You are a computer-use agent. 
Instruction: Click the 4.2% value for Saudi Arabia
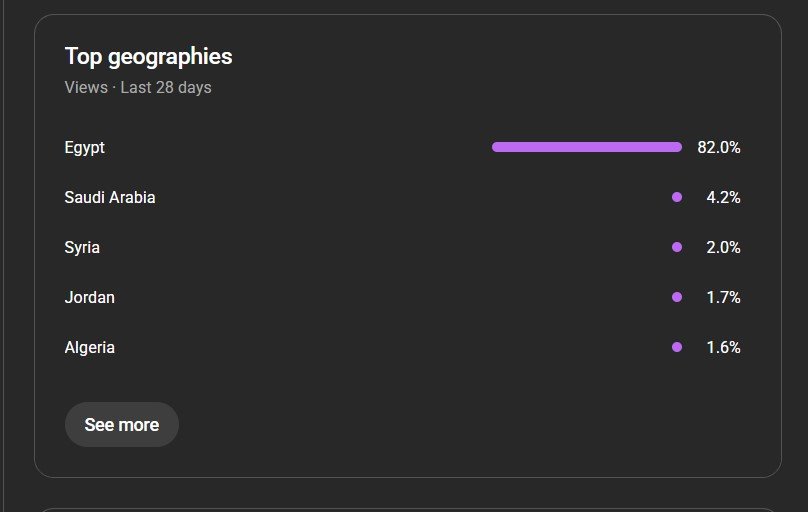tap(723, 197)
